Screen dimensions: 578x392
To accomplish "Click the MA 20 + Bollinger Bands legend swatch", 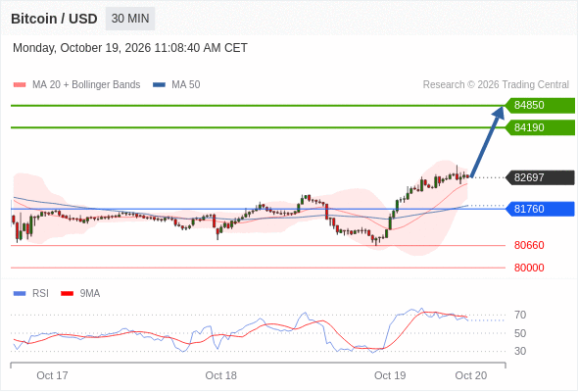I will pyautogui.click(x=20, y=85).
